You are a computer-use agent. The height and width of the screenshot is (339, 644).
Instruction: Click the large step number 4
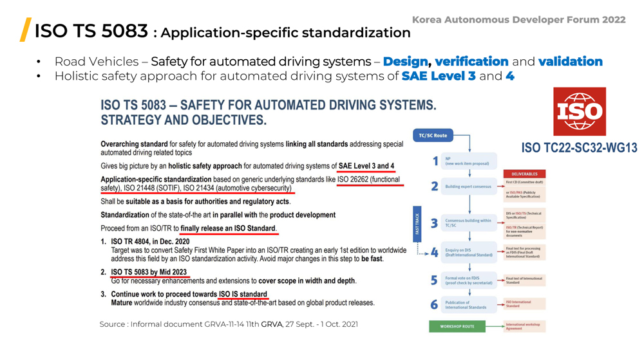(x=435, y=253)
